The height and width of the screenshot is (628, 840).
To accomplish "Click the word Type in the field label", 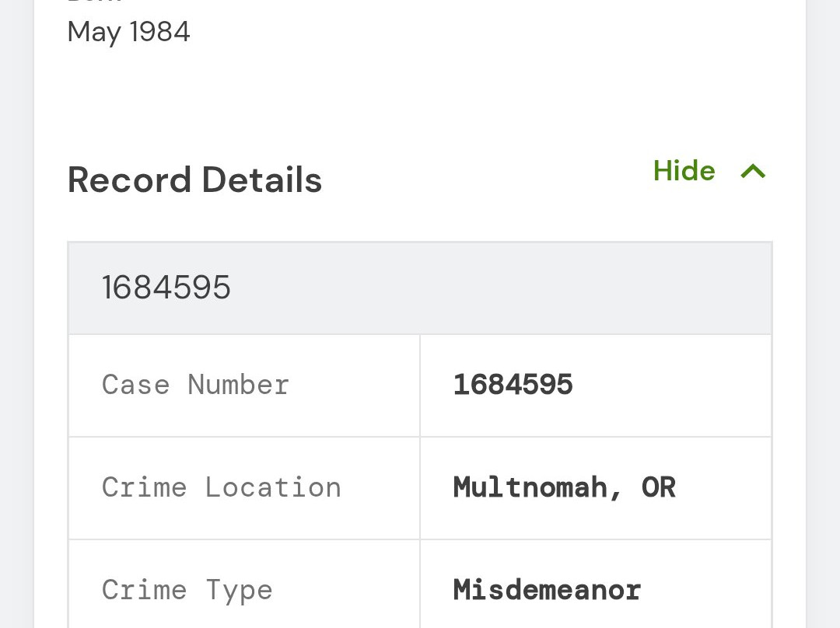I will [239, 590].
